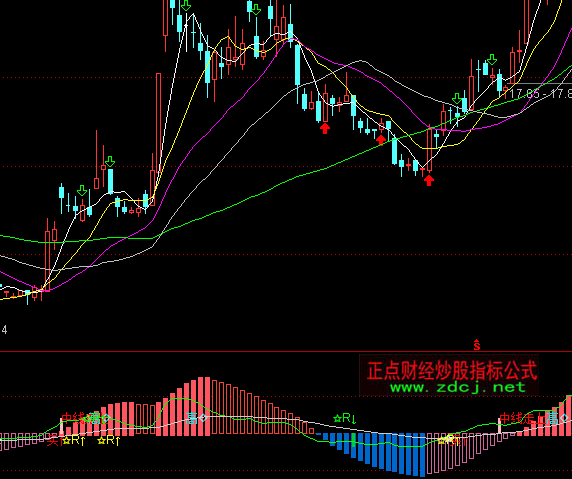The height and width of the screenshot is (479, 572).
Task: Click the green ☆R↓ signal label
Action: pyautogui.click(x=345, y=418)
